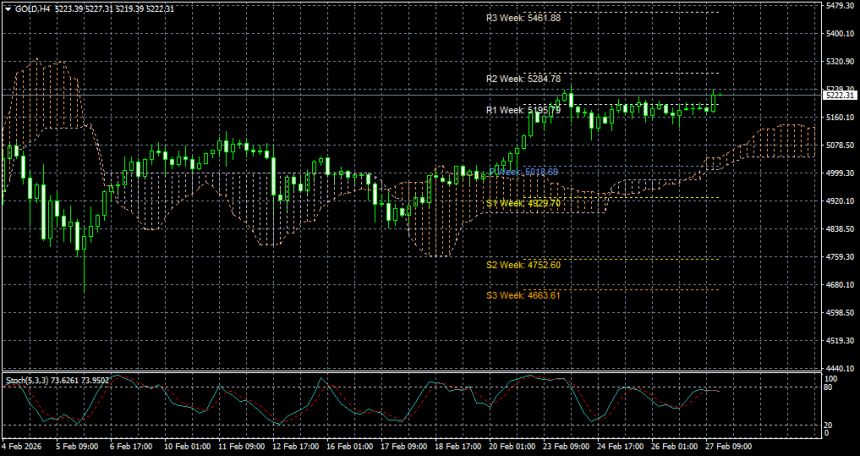Click the 20 level on stochastic scale
The width and height of the screenshot is (860, 456).
829,424
